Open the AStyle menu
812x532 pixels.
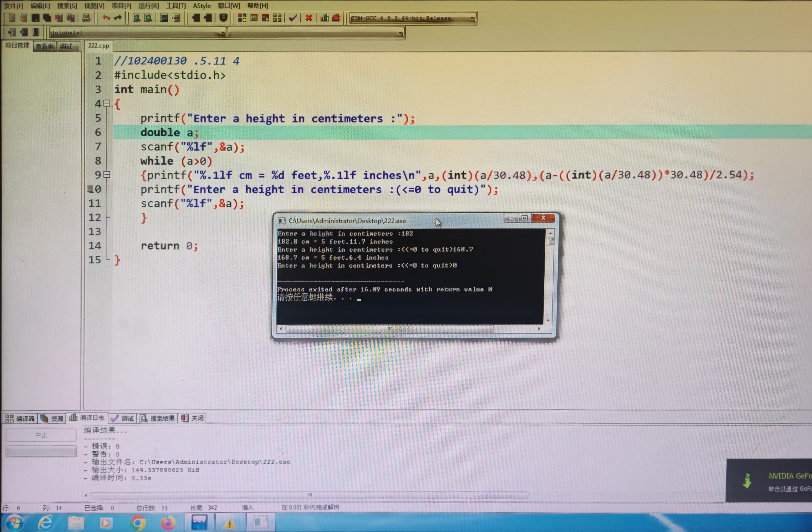point(202,6)
